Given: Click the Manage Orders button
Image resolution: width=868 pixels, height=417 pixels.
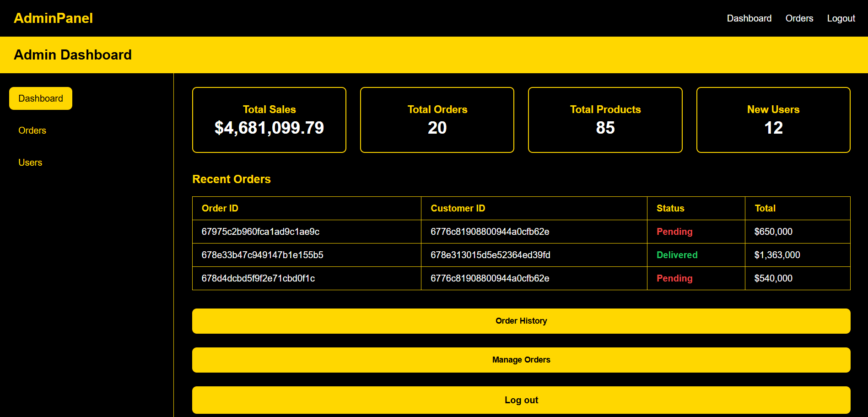Looking at the screenshot, I should point(521,360).
